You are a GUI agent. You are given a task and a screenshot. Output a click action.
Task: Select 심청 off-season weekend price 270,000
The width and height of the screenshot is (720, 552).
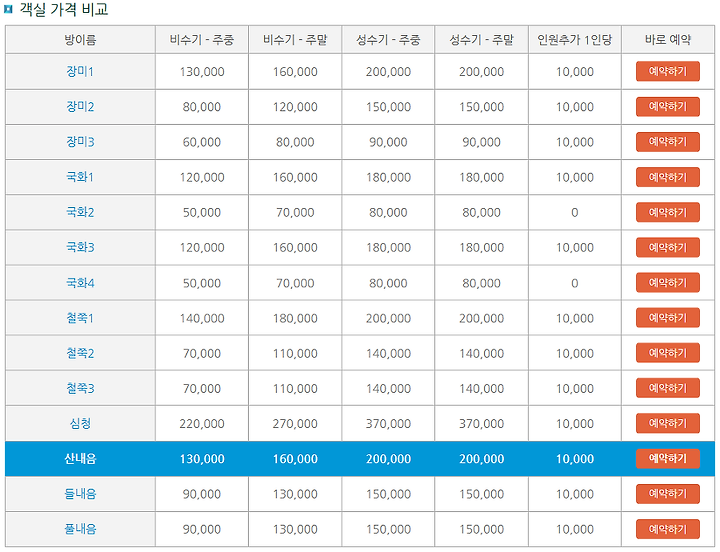point(295,423)
